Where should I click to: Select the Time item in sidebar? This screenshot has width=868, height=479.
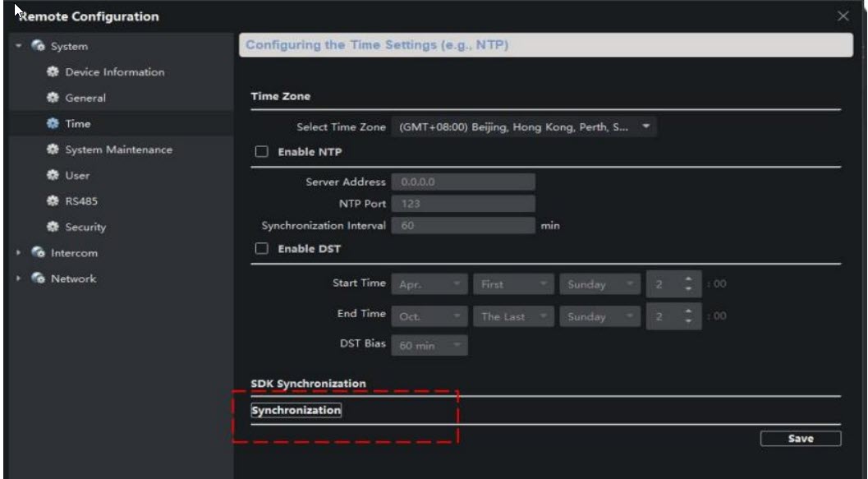[79, 124]
